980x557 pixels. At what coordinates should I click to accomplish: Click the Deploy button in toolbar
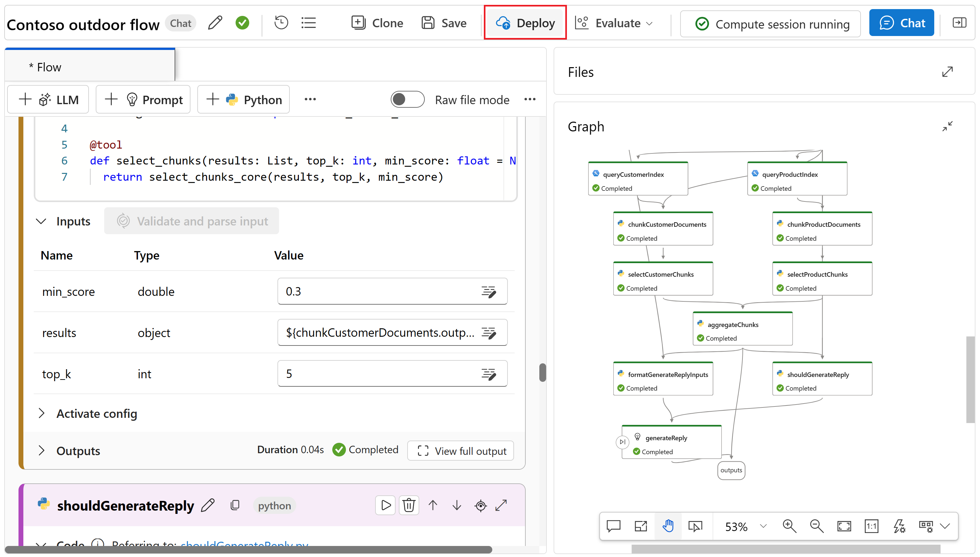pyautogui.click(x=526, y=23)
